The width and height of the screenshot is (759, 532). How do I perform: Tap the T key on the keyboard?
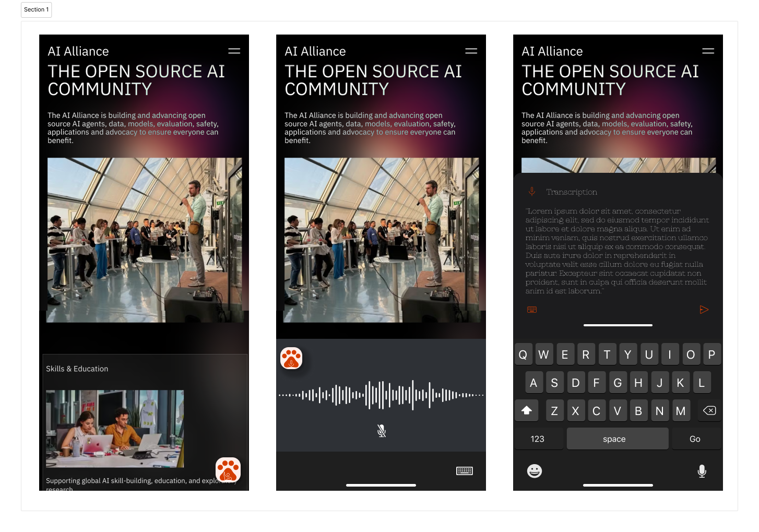point(607,354)
